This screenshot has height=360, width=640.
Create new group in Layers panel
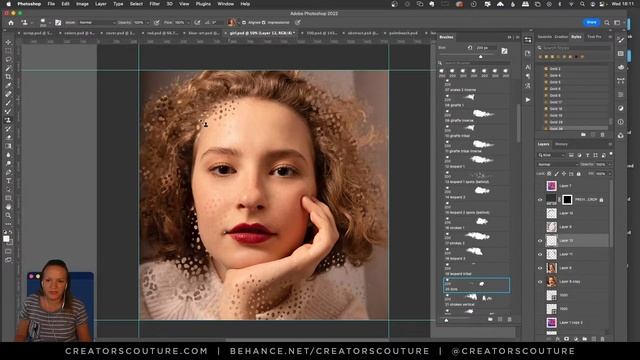click(584, 339)
